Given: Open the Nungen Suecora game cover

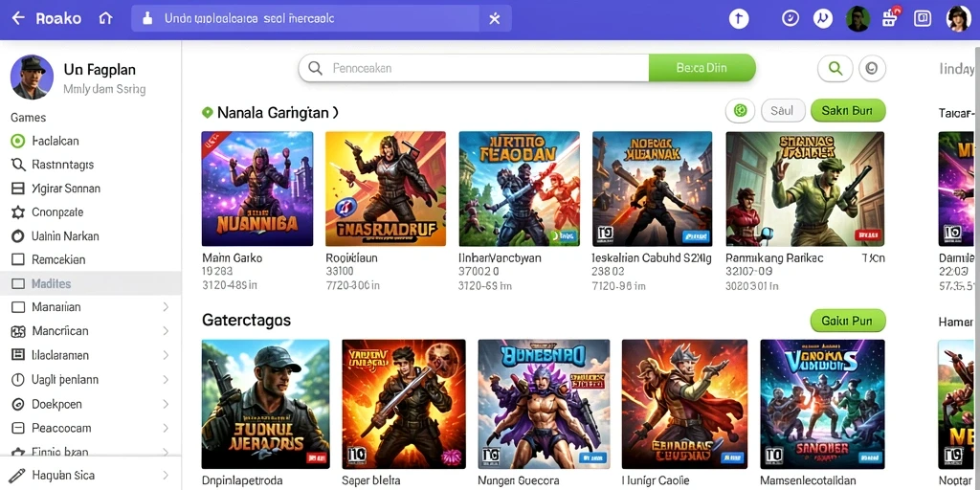Looking at the screenshot, I should (x=544, y=404).
